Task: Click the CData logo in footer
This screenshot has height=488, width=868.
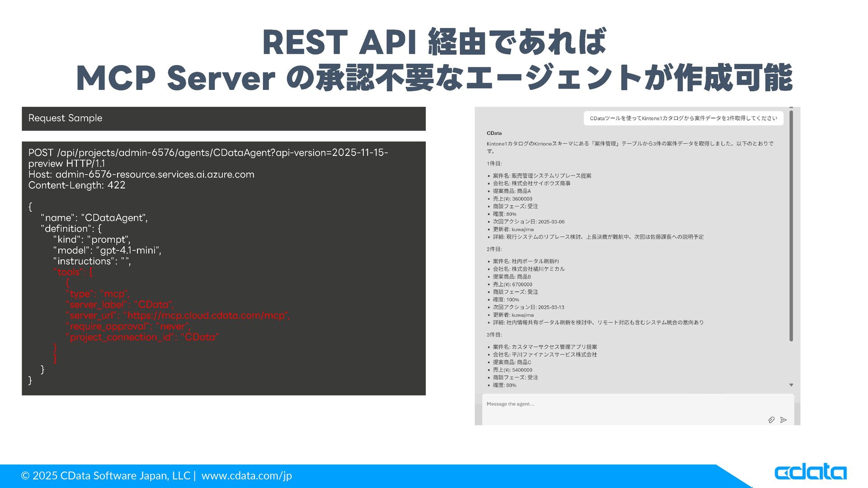Action: [x=810, y=472]
